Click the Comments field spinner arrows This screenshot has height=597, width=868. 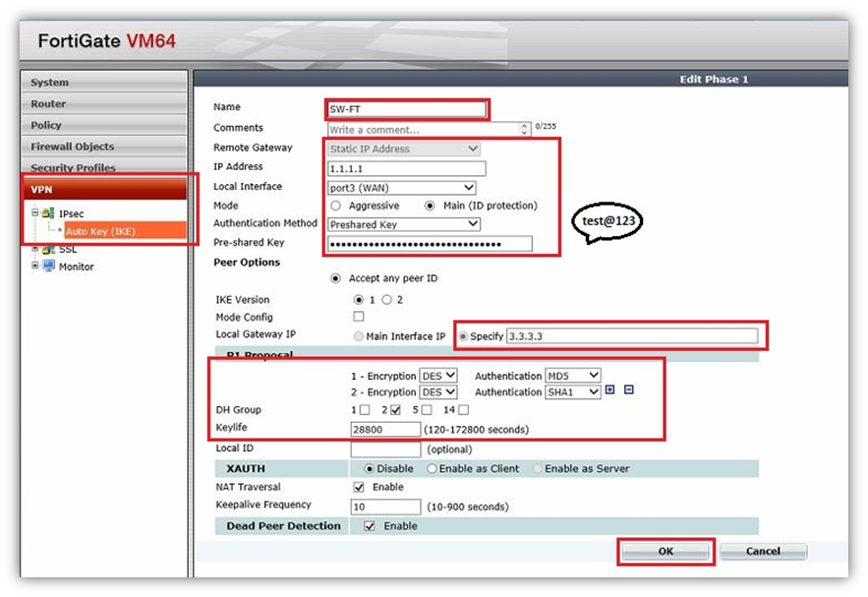point(524,130)
